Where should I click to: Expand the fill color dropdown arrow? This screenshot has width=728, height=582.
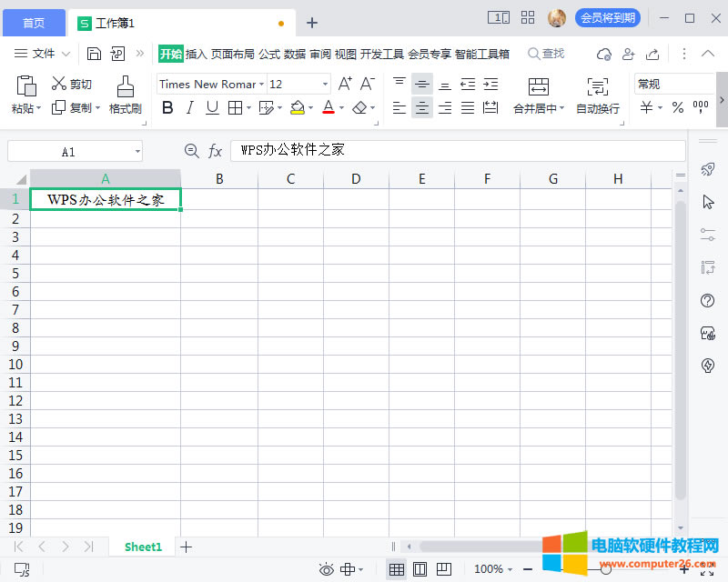point(309,107)
